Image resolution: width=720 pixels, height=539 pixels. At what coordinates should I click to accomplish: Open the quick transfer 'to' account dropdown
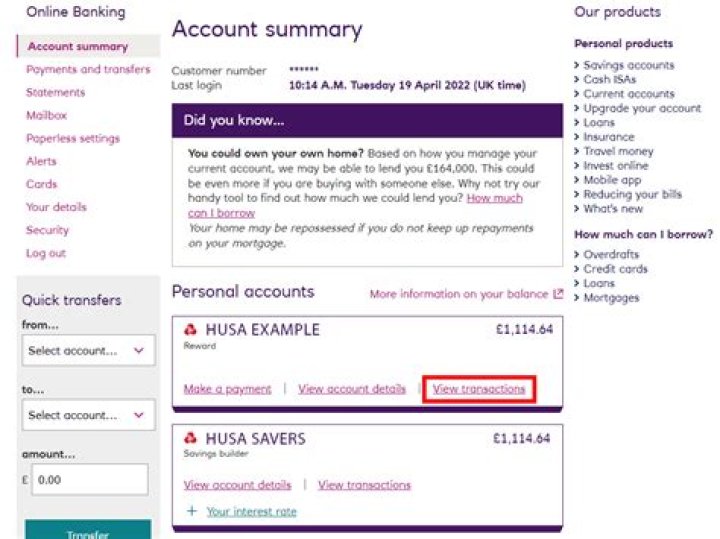[x=88, y=415]
